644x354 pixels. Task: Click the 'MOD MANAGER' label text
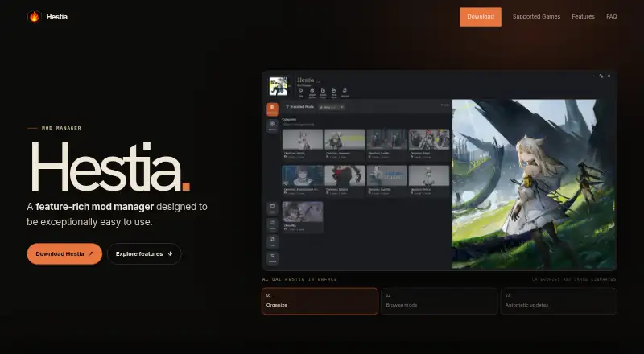[x=61, y=128]
